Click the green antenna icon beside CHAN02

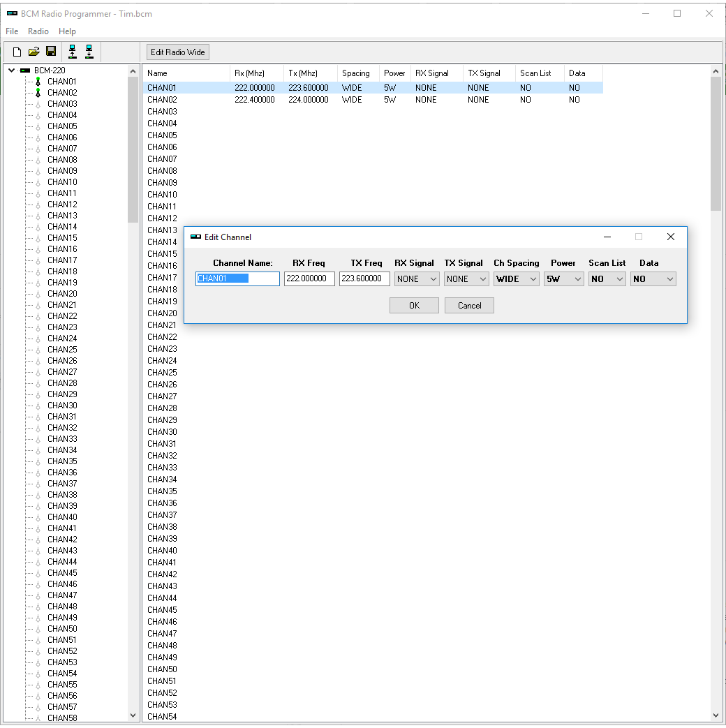tap(38, 93)
